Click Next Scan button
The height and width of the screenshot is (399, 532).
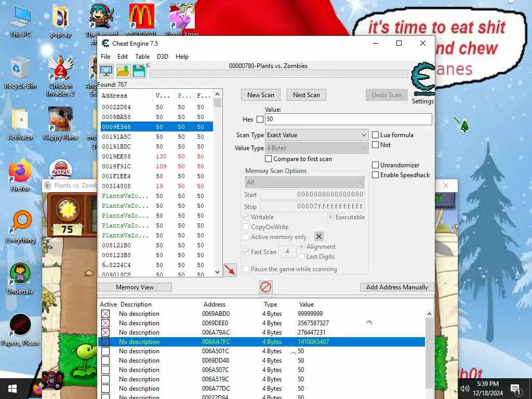coord(307,95)
